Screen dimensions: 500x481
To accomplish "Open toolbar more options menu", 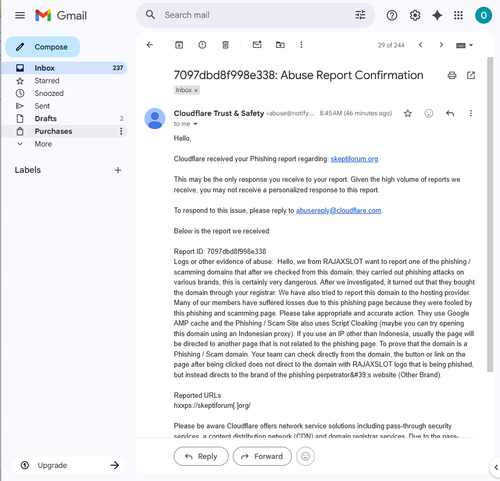I will pos(301,45).
